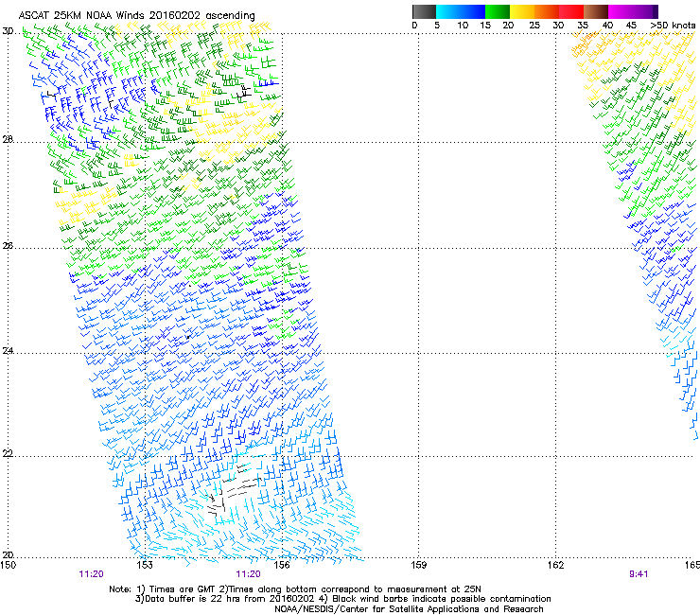
Task: Click the longitude label 159
Action: (418, 565)
